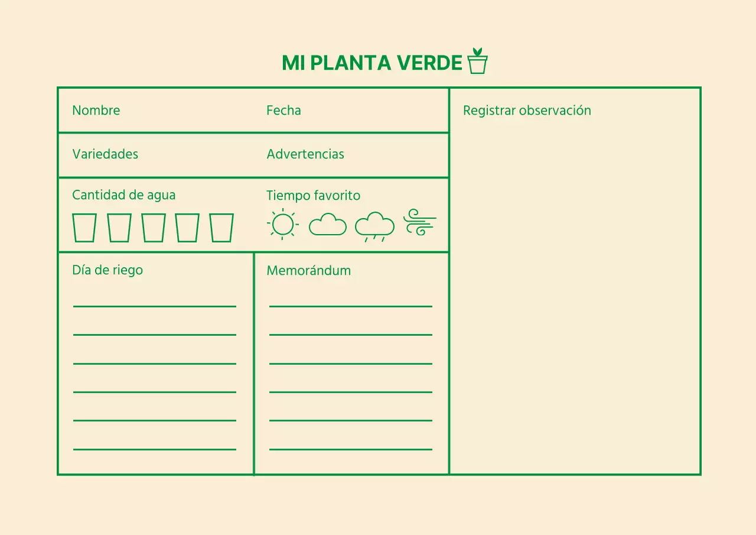This screenshot has height=535, width=756.
Task: Select the last water cup icon
Action: [x=222, y=227]
